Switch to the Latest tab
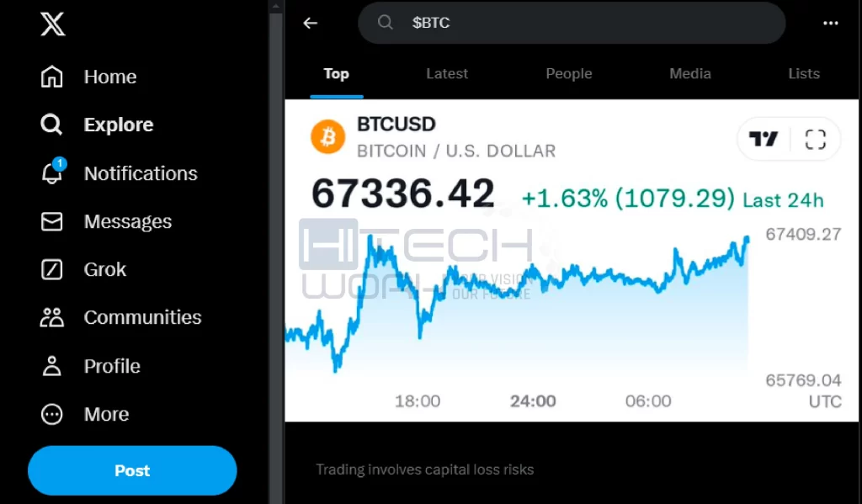 pos(447,74)
